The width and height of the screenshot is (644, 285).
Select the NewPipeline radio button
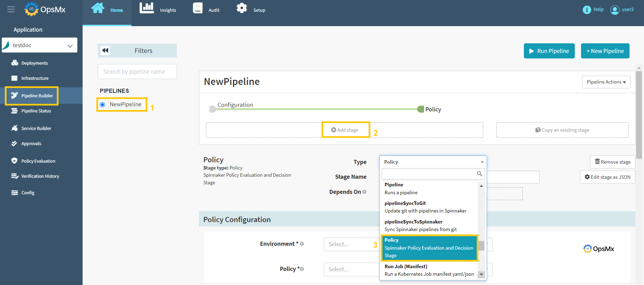[x=103, y=105]
